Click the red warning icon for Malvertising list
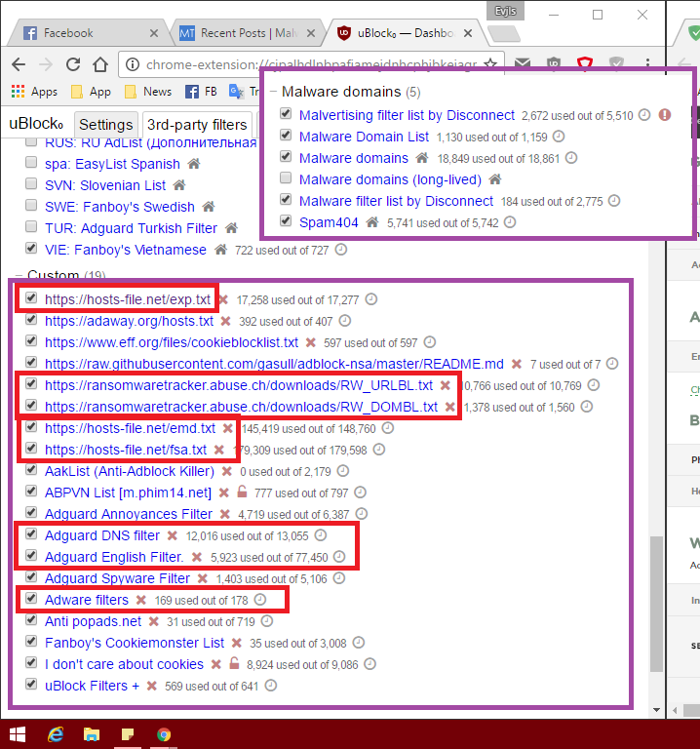 [665, 115]
